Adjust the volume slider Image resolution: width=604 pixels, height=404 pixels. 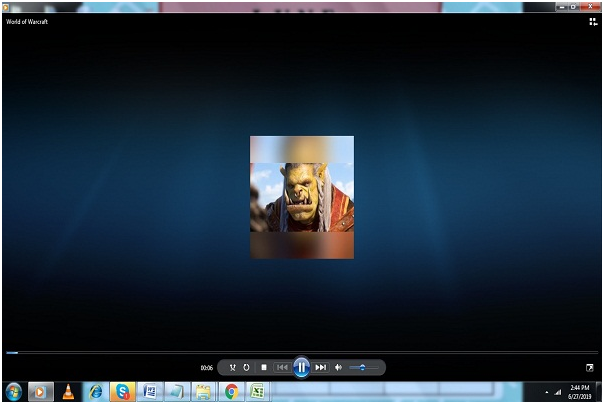click(x=364, y=367)
